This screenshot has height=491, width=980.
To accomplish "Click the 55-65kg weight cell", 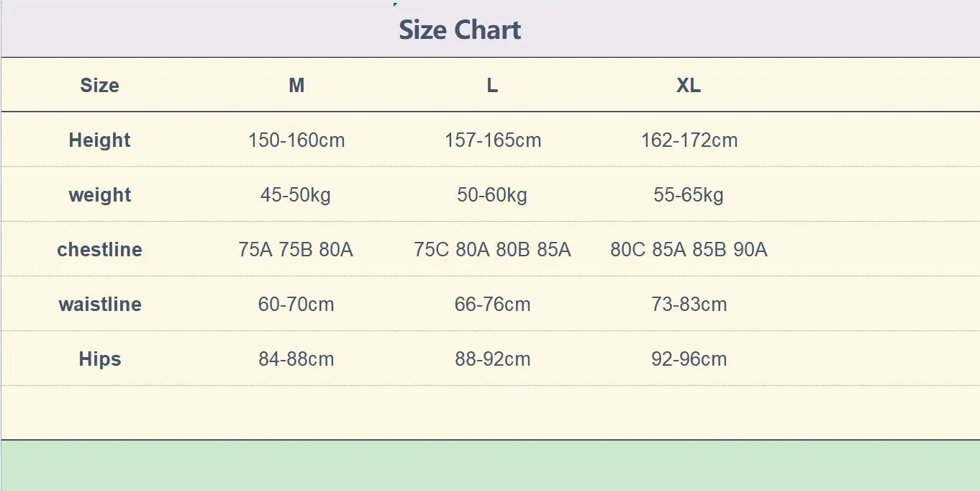I will (x=689, y=195).
